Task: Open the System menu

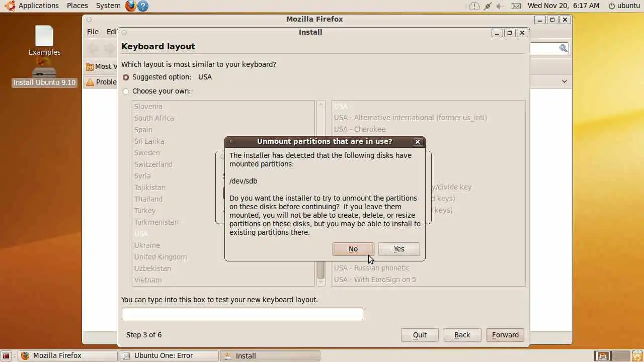Action: [108, 6]
